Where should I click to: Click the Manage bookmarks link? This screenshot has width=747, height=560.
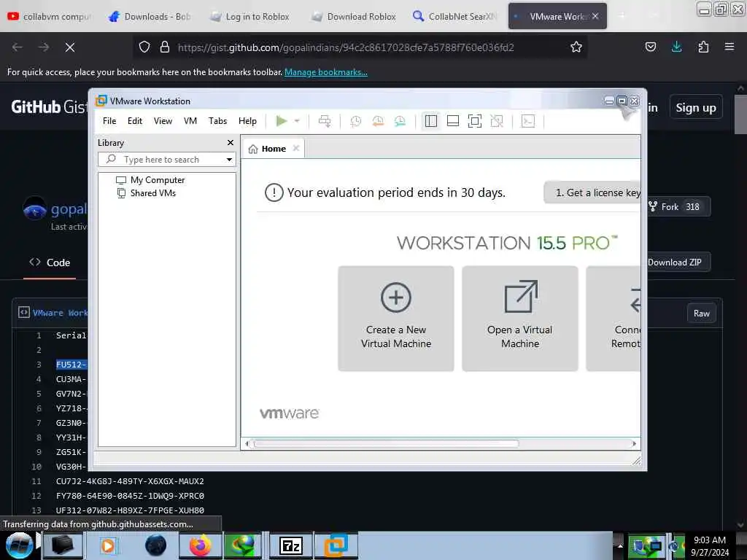click(x=326, y=72)
